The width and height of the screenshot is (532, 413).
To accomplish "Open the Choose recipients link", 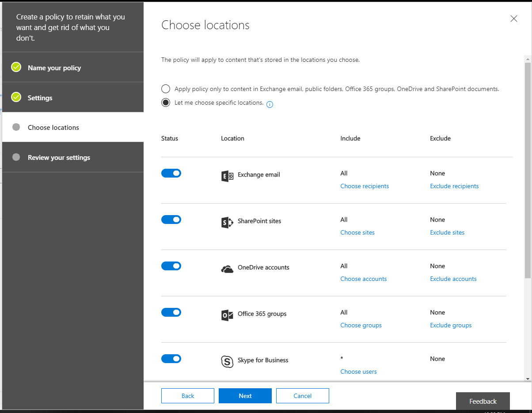I will [365, 186].
